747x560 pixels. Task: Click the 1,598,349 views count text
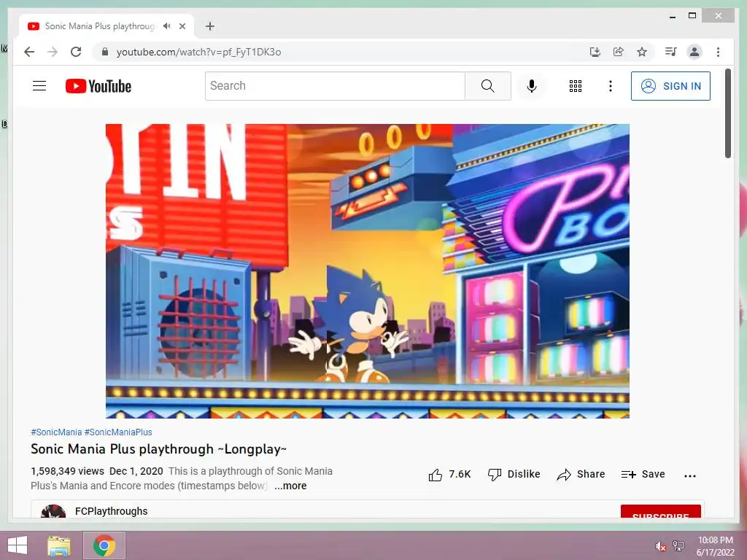(67, 471)
